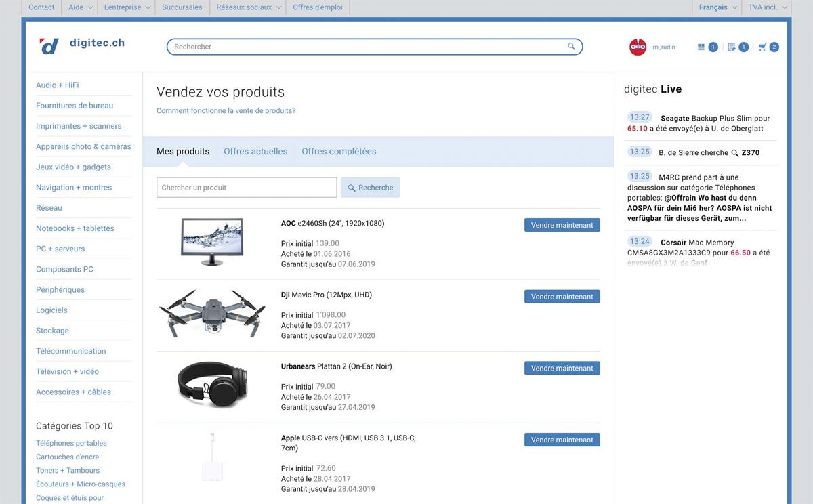Click the Apple USB-C adapter thumbnail
813x504 pixels.
212,458
